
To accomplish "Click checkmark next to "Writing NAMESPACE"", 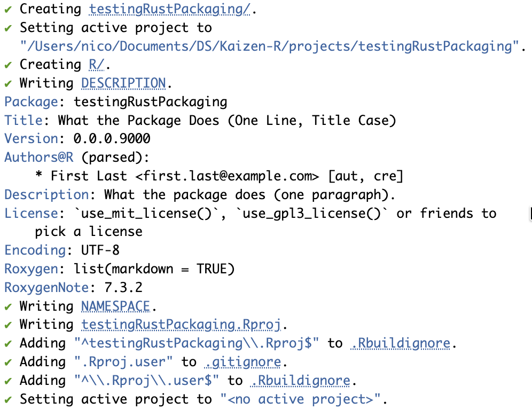I will [8, 306].
